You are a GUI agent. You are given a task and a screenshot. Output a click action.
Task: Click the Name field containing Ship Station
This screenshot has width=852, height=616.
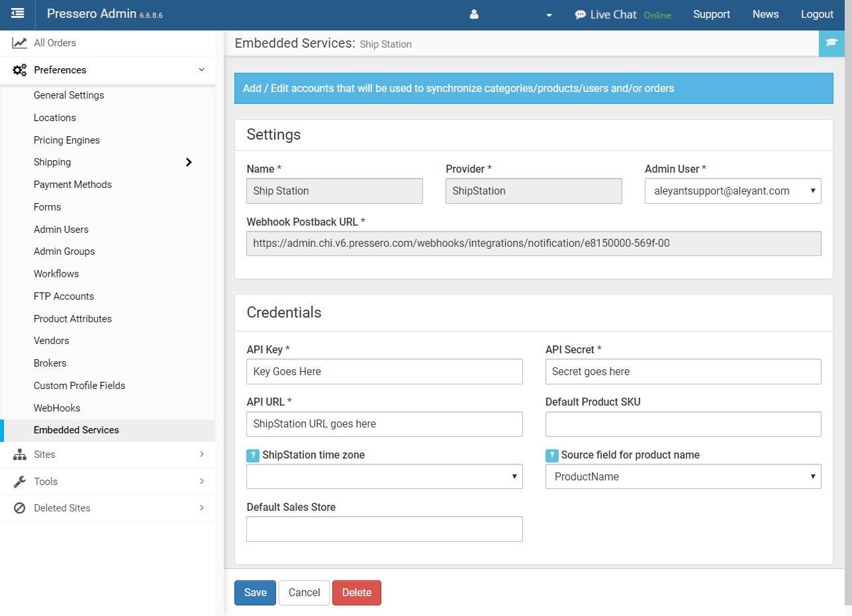[334, 191]
